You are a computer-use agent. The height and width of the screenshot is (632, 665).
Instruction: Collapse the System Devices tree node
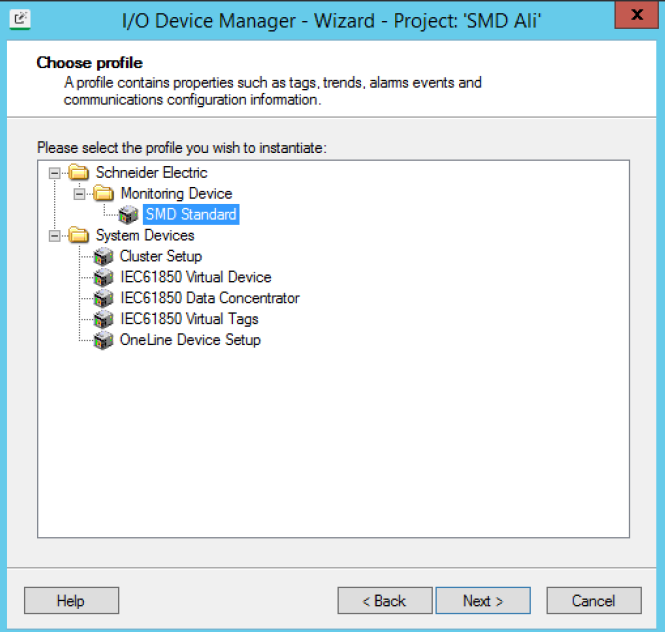pyautogui.click(x=54, y=235)
